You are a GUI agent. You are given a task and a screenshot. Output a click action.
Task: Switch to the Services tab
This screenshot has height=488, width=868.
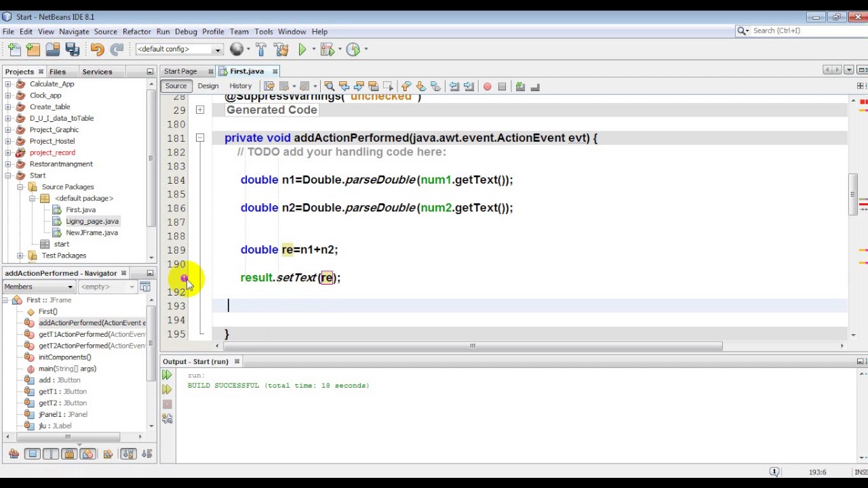(x=97, y=72)
